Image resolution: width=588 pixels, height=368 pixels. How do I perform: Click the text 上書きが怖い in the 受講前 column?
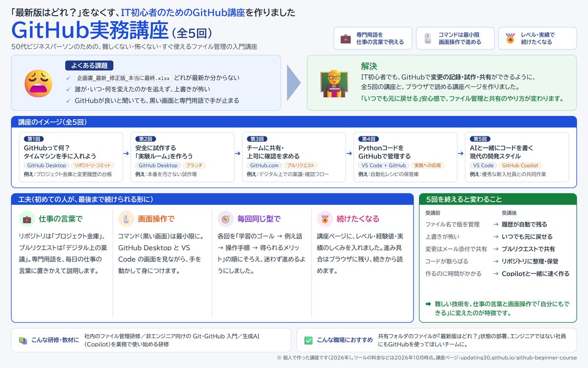(x=442, y=237)
